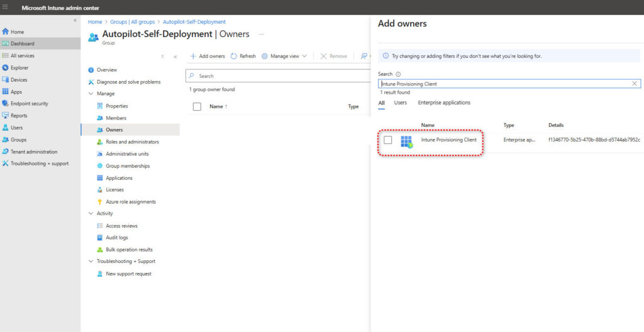This screenshot has width=644, height=332.
Task: Open the Manage view dropdown
Action: pyautogui.click(x=284, y=56)
